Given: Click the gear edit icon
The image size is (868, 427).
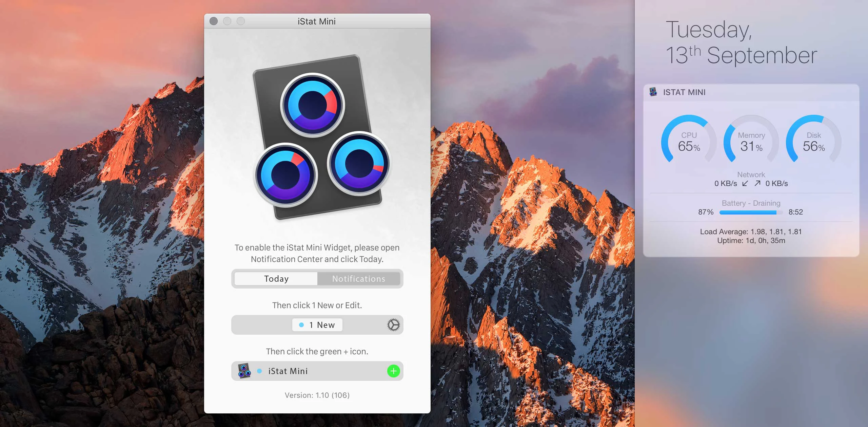Looking at the screenshot, I should pos(393,325).
